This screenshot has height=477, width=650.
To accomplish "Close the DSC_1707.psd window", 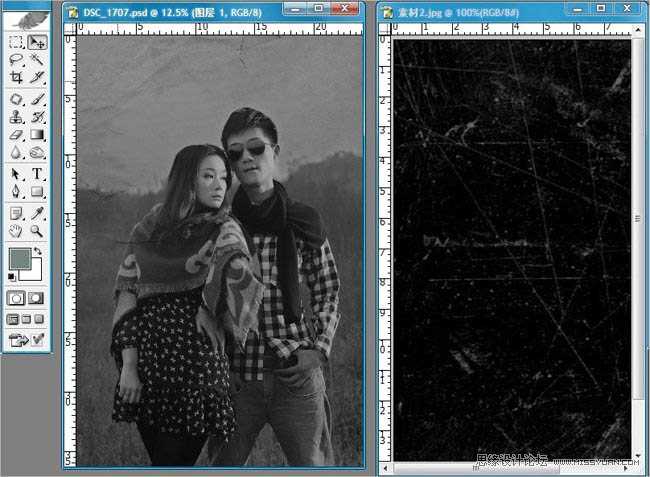I will tap(344, 8).
